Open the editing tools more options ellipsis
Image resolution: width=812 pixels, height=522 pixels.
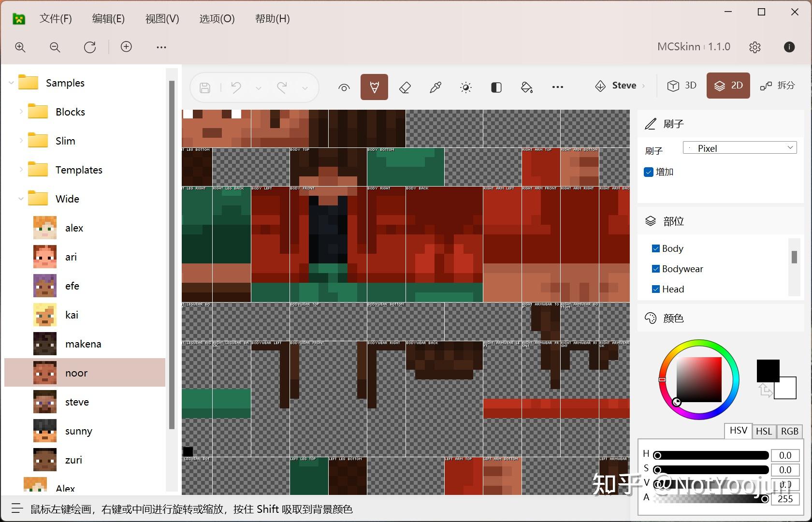click(558, 87)
